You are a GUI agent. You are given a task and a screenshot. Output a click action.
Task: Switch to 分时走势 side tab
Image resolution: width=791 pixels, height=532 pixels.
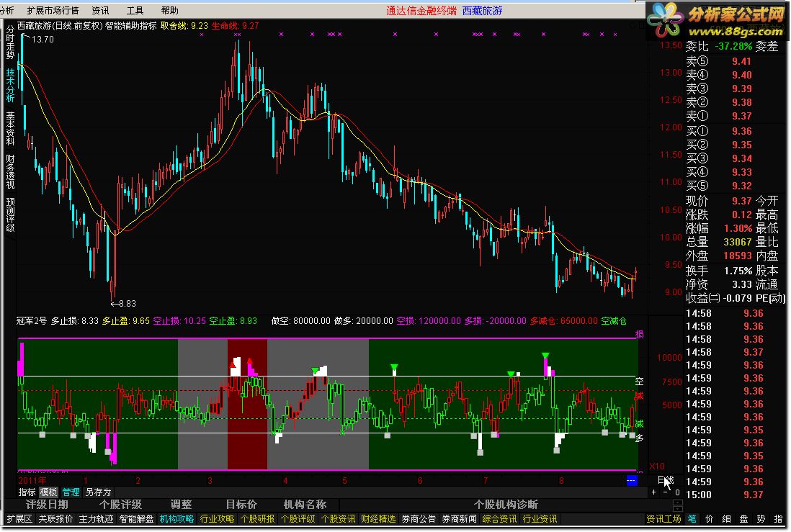tap(10, 43)
